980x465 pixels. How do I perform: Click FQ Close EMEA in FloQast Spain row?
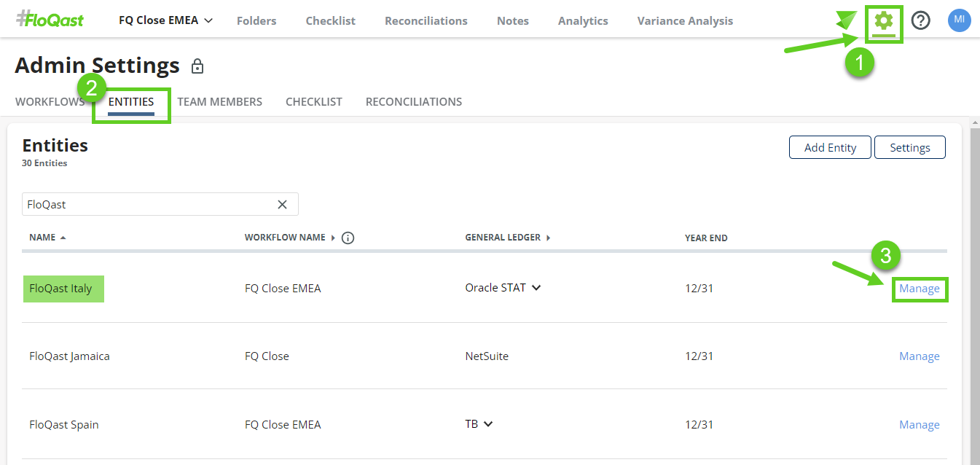tap(283, 425)
